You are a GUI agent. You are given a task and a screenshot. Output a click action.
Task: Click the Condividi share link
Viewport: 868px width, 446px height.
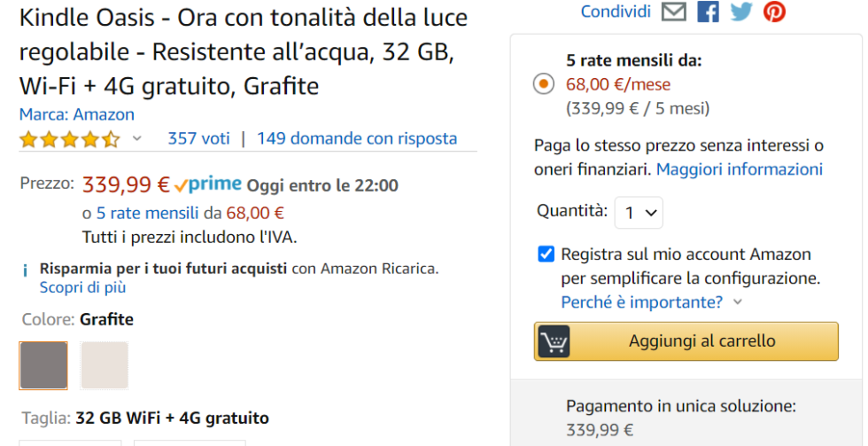pyautogui.click(x=616, y=12)
